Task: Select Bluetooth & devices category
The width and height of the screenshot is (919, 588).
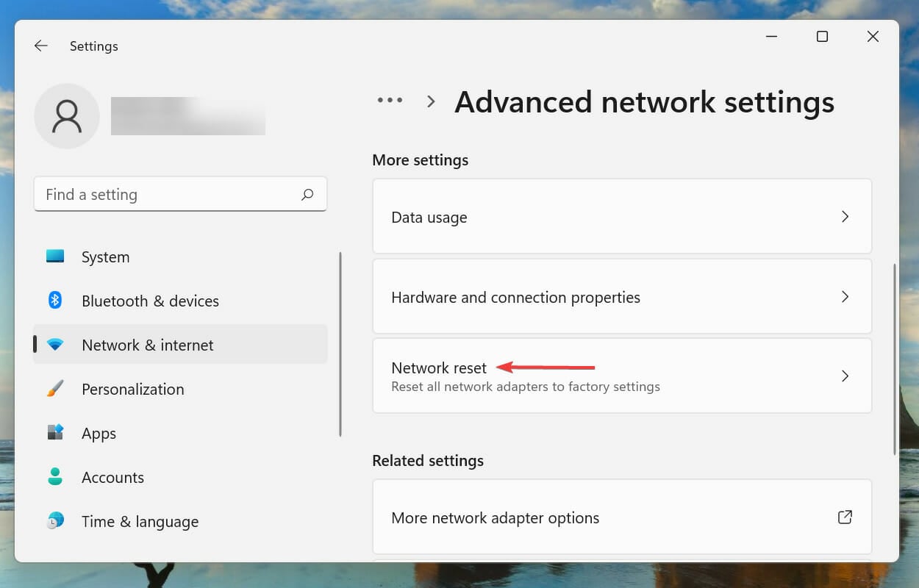Action: (x=181, y=301)
